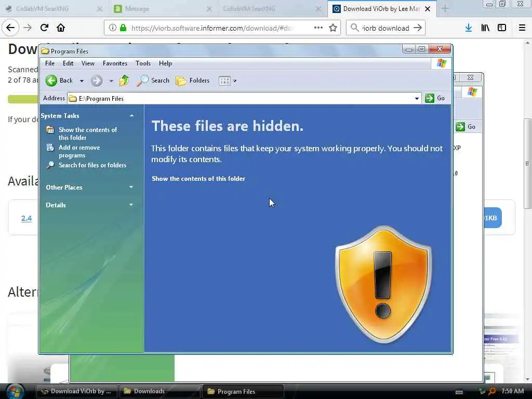532x399 pixels.
Task: Select Program Files taskbar button
Action: [243, 391]
